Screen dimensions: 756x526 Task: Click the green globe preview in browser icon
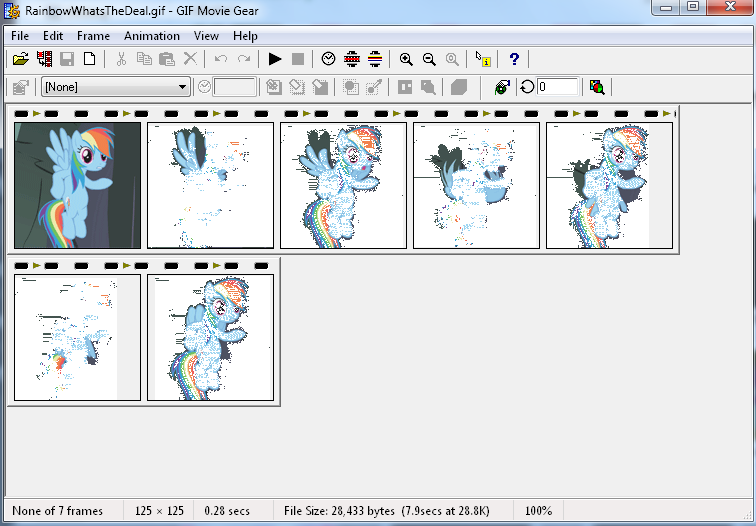click(502, 87)
